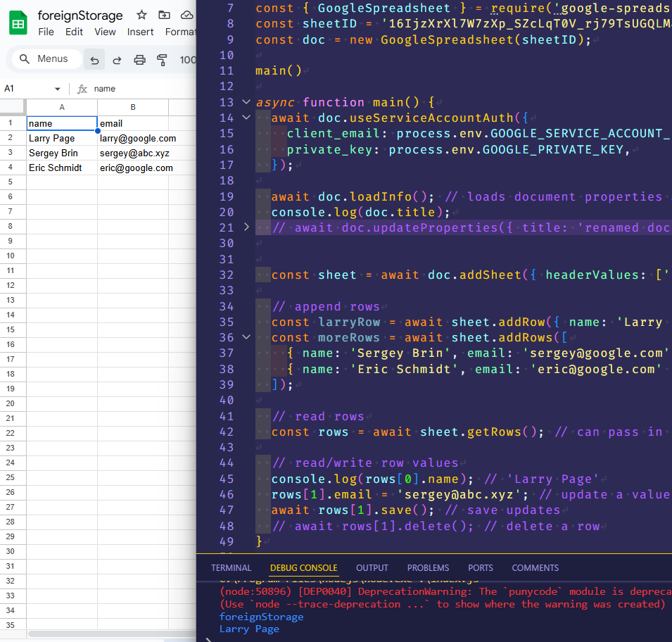The width and height of the screenshot is (672, 642).
Task: Click cell containing 'Eric Schmidt'
Action: click(x=62, y=168)
